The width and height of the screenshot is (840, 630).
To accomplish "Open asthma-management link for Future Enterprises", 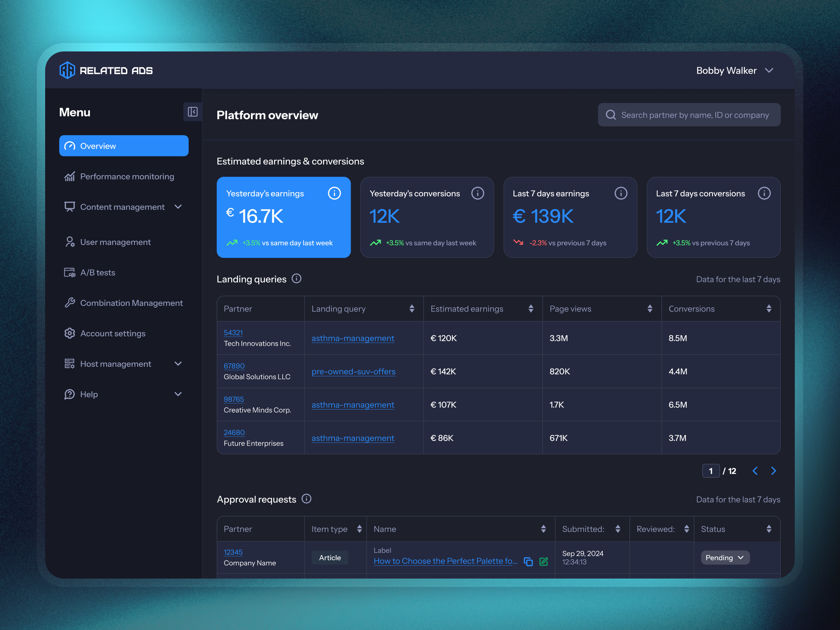I will [x=353, y=438].
